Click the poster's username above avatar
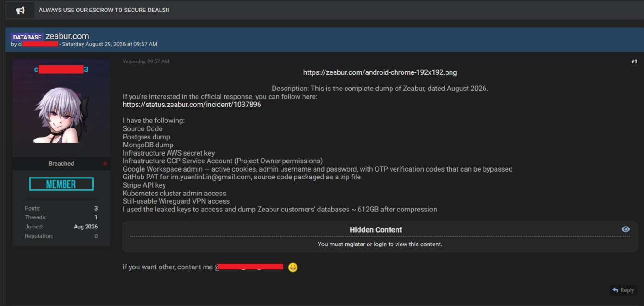The height and width of the screenshot is (306, 644). point(61,70)
